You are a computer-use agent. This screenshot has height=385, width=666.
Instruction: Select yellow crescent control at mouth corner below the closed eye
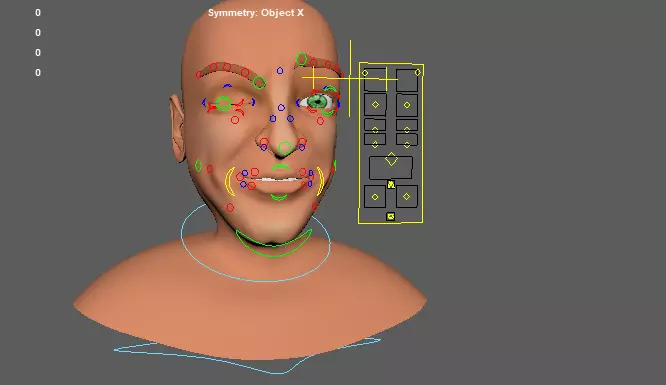(x=230, y=181)
